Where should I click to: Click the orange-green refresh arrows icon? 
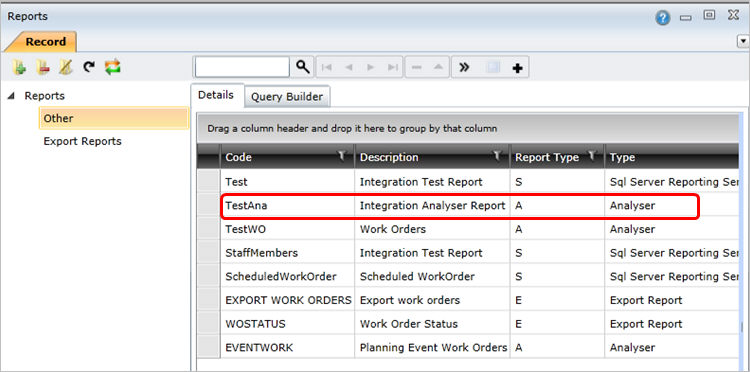click(112, 67)
